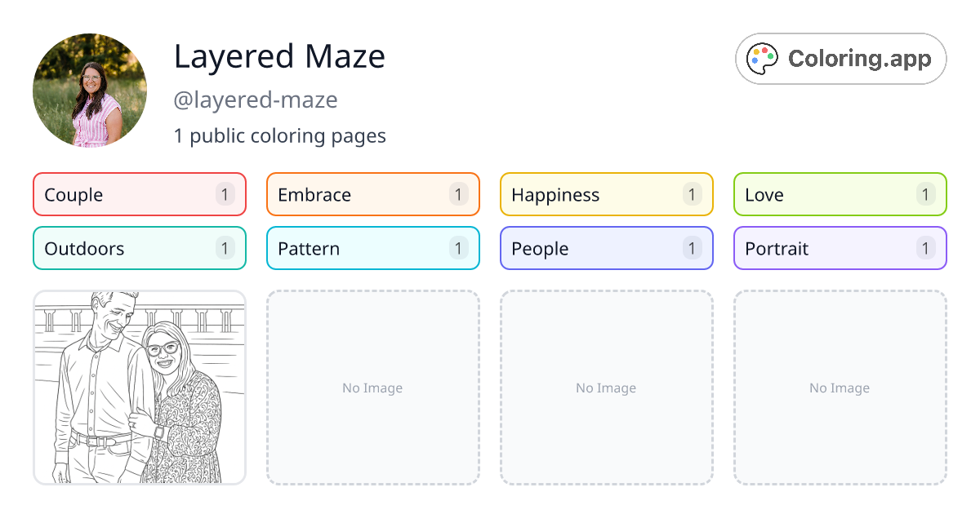Click the Coloring.app palette icon
980x514 pixels.
click(762, 57)
